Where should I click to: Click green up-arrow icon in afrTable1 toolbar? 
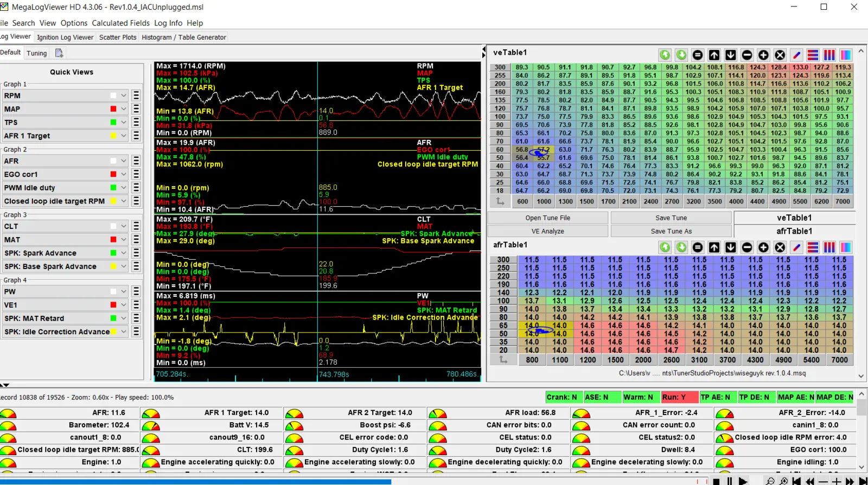665,247
